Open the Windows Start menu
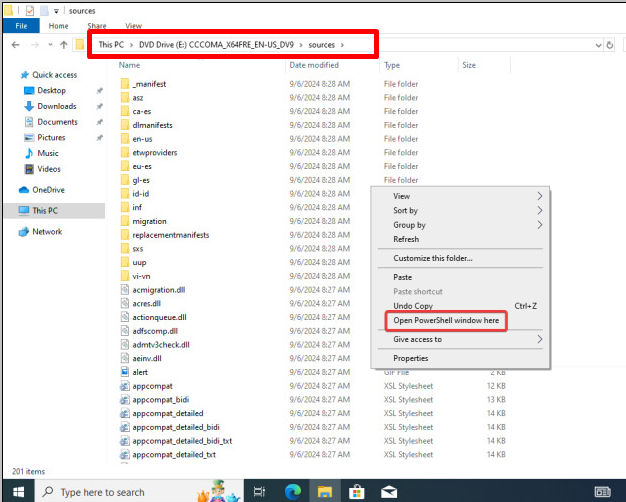 click(18, 492)
